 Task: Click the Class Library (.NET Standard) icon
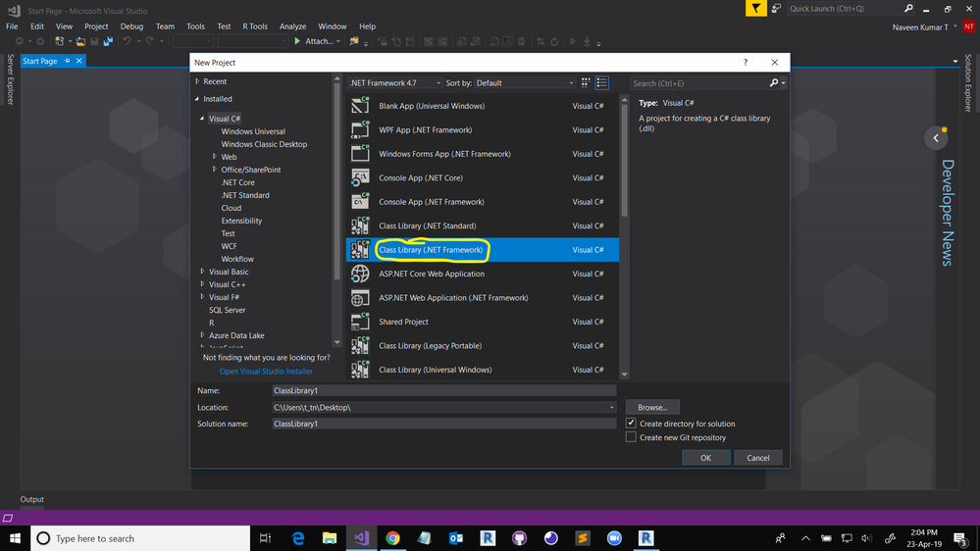pos(360,225)
